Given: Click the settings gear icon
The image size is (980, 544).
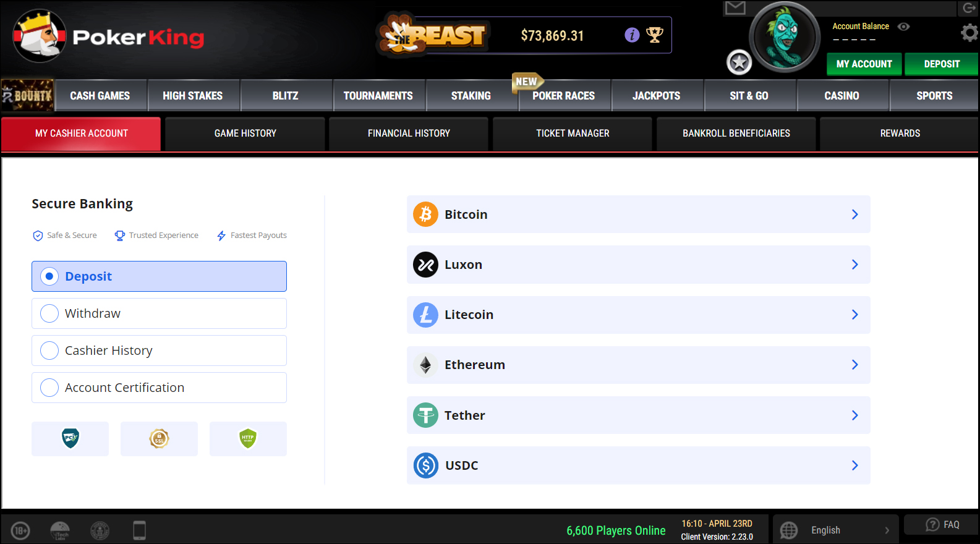Looking at the screenshot, I should [x=969, y=33].
